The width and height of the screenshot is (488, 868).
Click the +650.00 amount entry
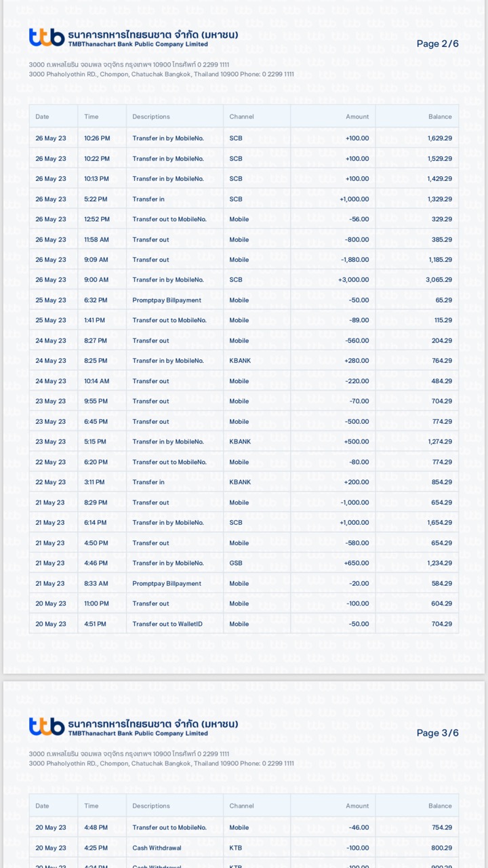[x=357, y=563]
